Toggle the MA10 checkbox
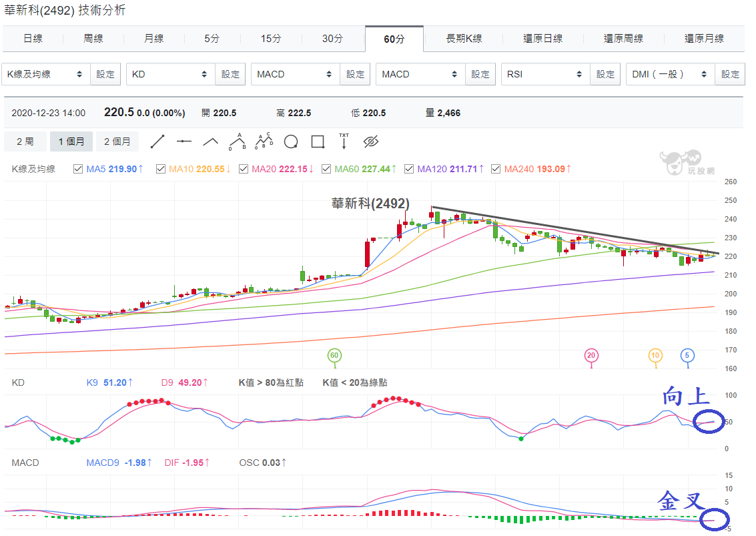Screen dimensions: 756x536 161,169
